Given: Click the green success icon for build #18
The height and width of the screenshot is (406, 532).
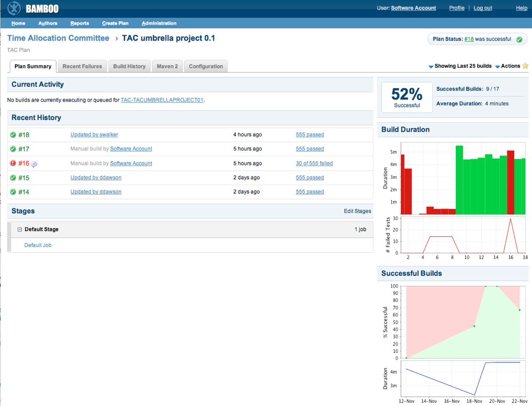Looking at the screenshot, I should [13, 135].
